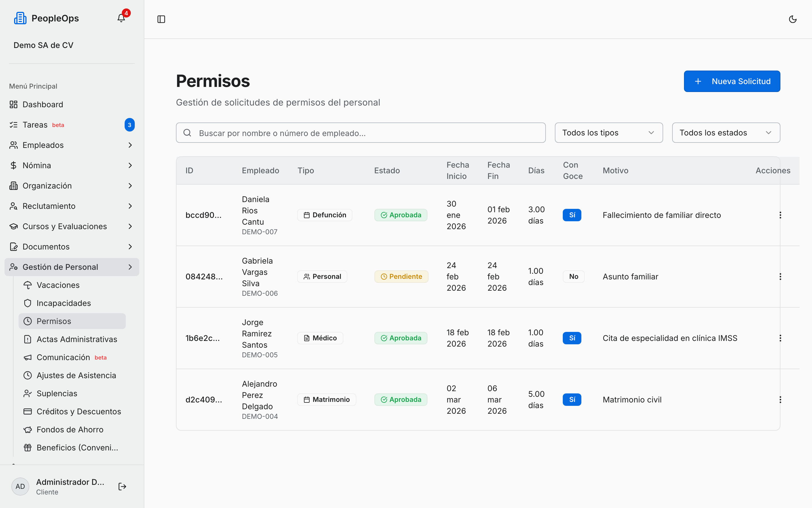Click the PeopleOps building logo
The height and width of the screenshot is (508, 812).
[20, 18]
